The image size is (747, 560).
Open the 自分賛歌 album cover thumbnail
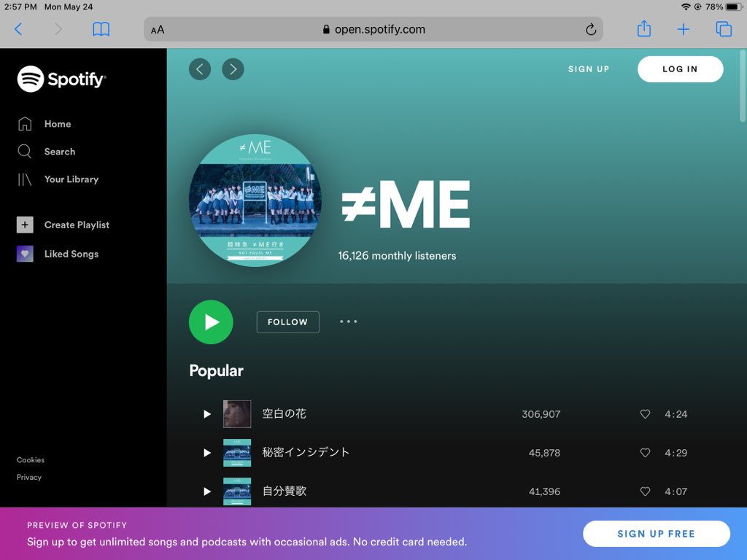pos(237,491)
